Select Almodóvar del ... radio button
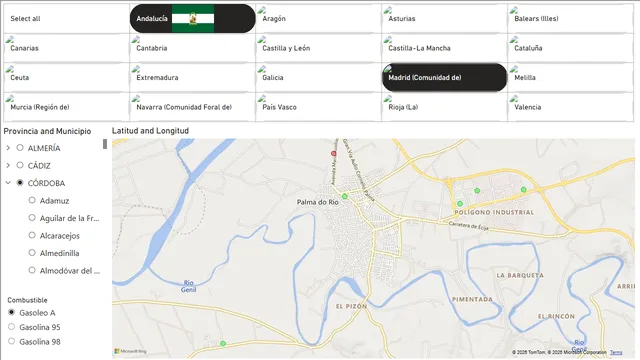Screen dimensions: 640x360 click(32, 270)
